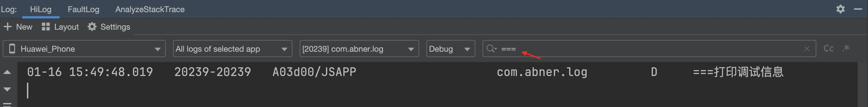Toggle regex search option
This screenshot has height=107, width=868.
pyautogui.click(x=846, y=48)
